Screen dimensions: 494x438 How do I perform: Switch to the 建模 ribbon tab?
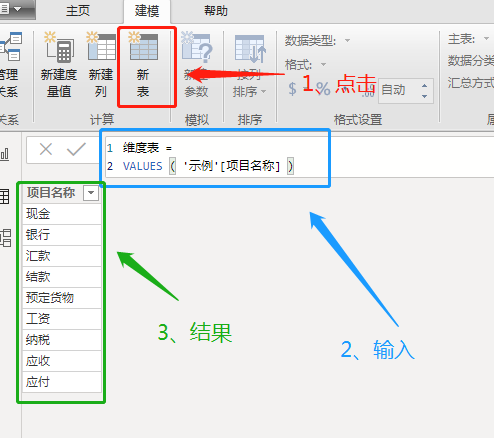pos(147,11)
